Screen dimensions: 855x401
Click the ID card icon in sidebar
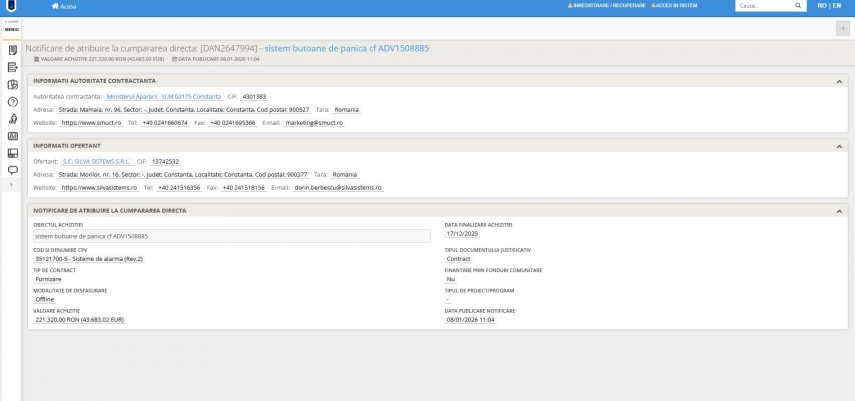coord(12,136)
